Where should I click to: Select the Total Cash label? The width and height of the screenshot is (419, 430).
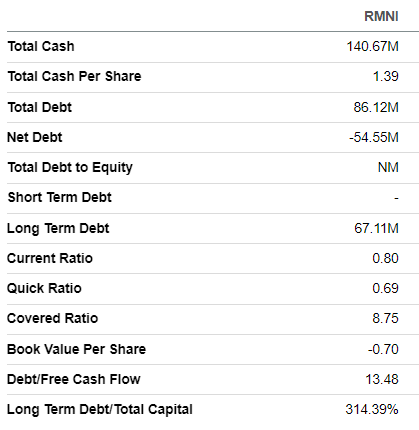pyautogui.click(x=41, y=46)
